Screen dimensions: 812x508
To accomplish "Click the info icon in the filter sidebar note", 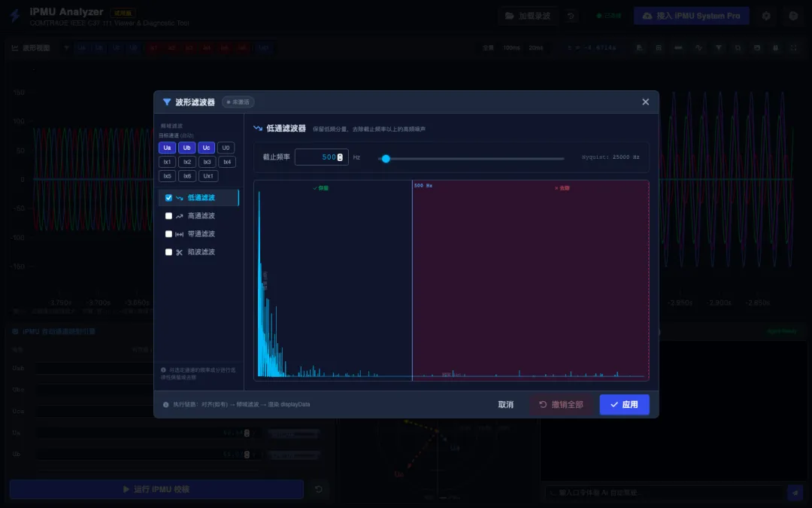I will (x=163, y=370).
